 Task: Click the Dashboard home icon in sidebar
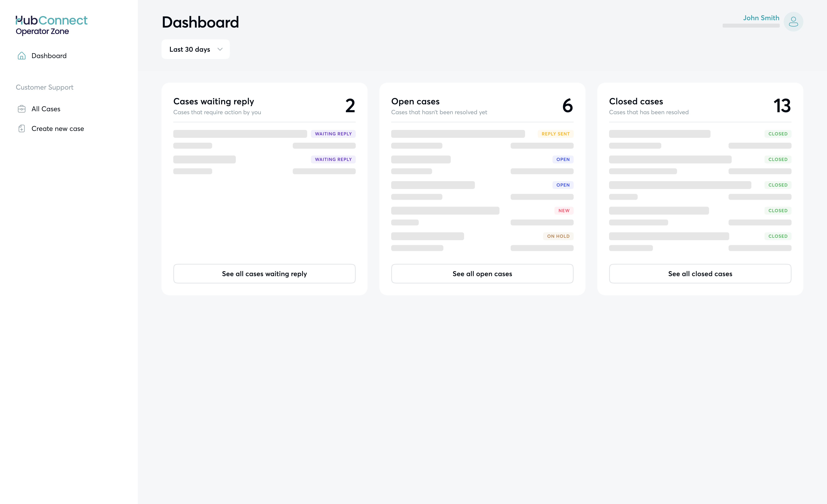(x=21, y=56)
